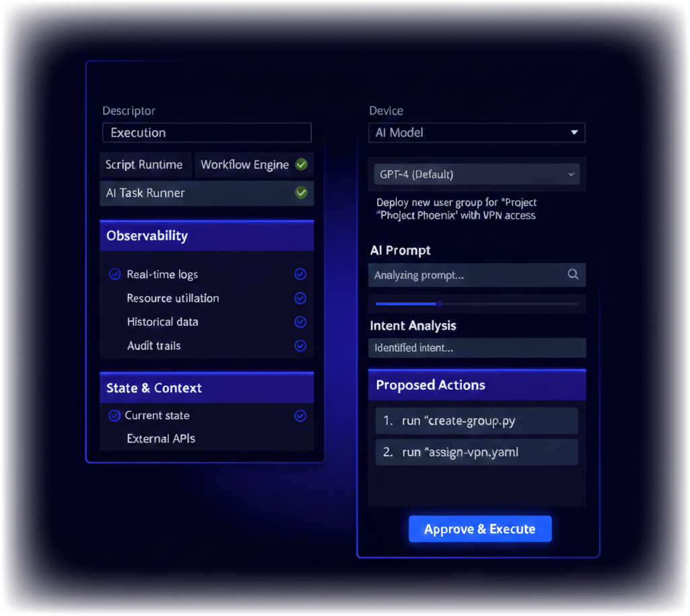Click the Execution descriptor input field
690x616 pixels.
(x=207, y=133)
